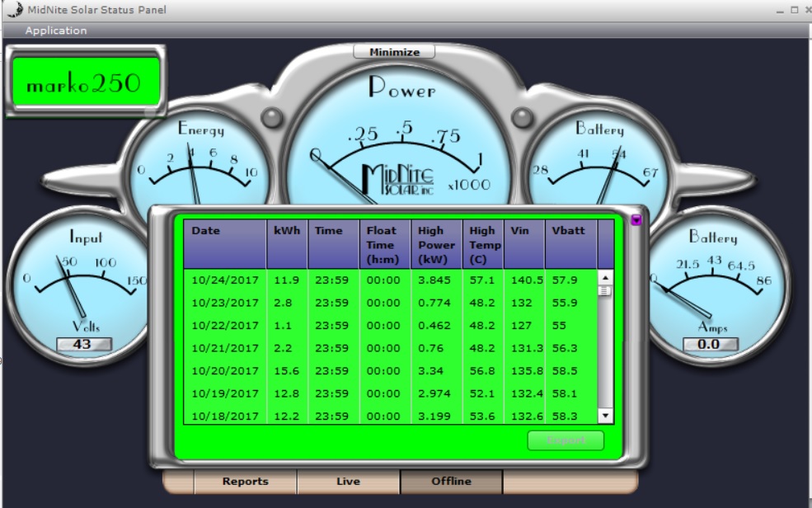Click the Export button

566,440
